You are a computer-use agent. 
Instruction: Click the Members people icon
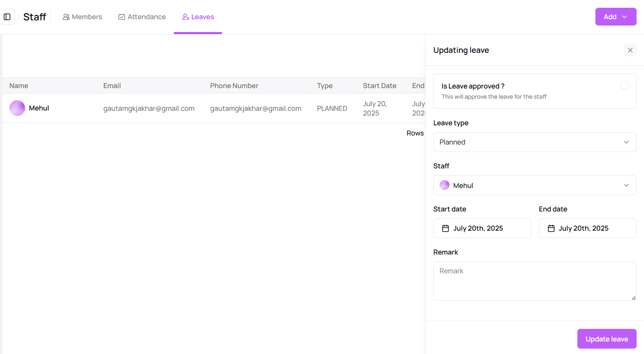66,17
